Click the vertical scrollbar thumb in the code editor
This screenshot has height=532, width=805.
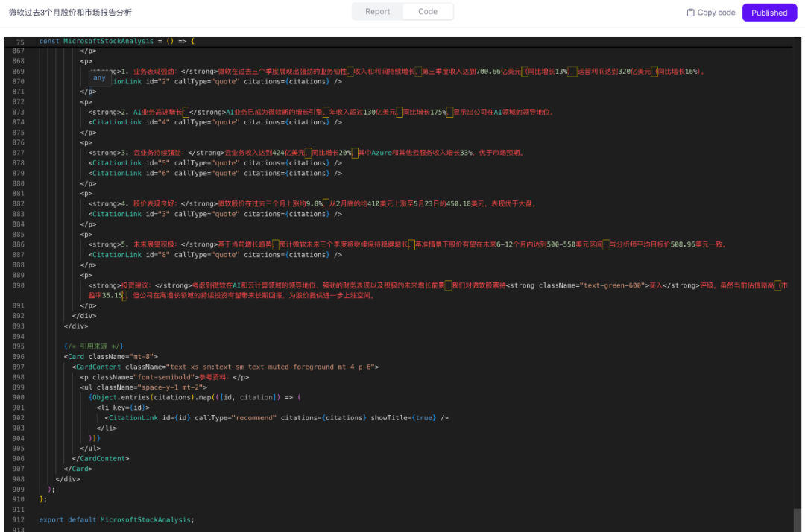coord(797,519)
